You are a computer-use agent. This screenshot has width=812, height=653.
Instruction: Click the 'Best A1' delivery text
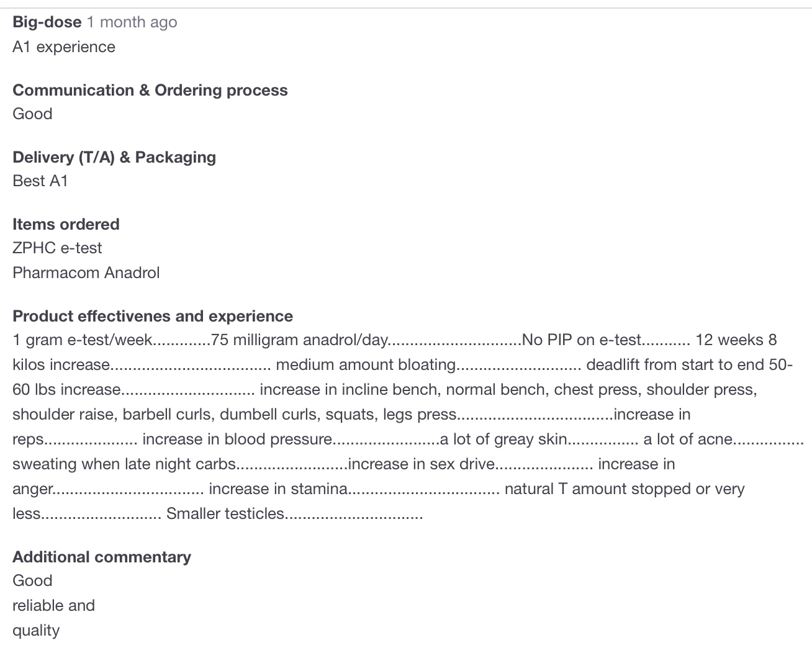(x=40, y=181)
